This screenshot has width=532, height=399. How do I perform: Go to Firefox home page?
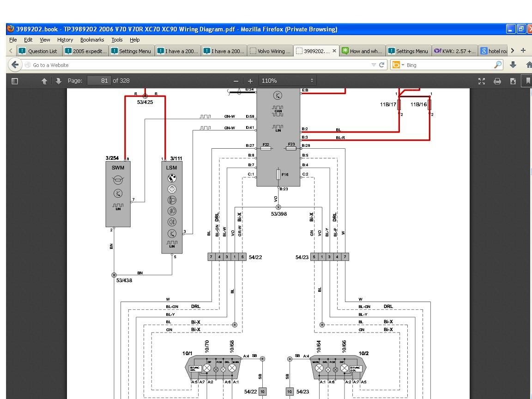click(529, 65)
